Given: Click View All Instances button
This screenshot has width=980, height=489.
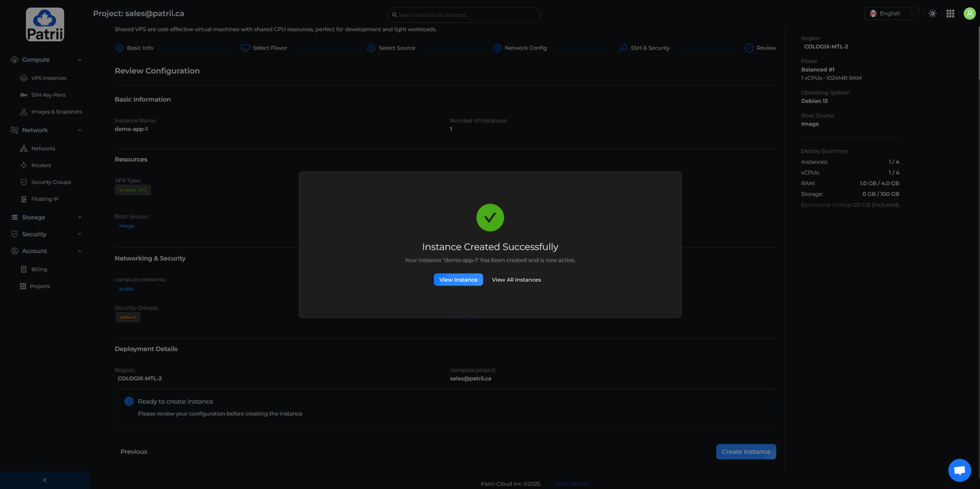Looking at the screenshot, I should pos(516,279).
